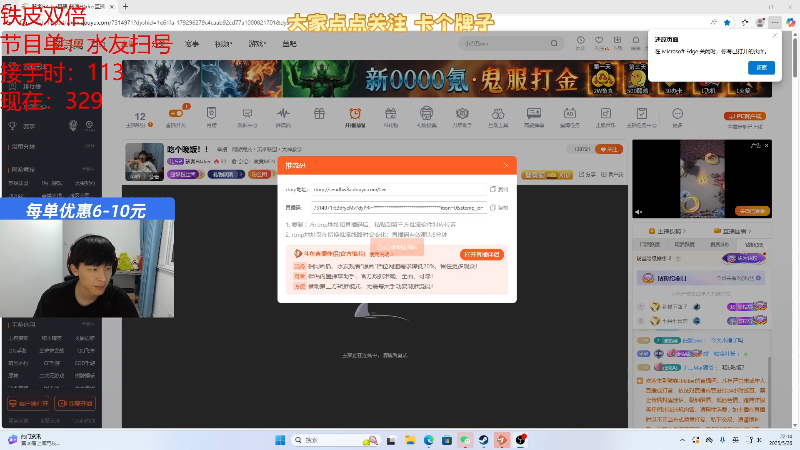This screenshot has width=800, height=450.
Task: Switch to the last tab in the chat panel
Action: point(754,244)
